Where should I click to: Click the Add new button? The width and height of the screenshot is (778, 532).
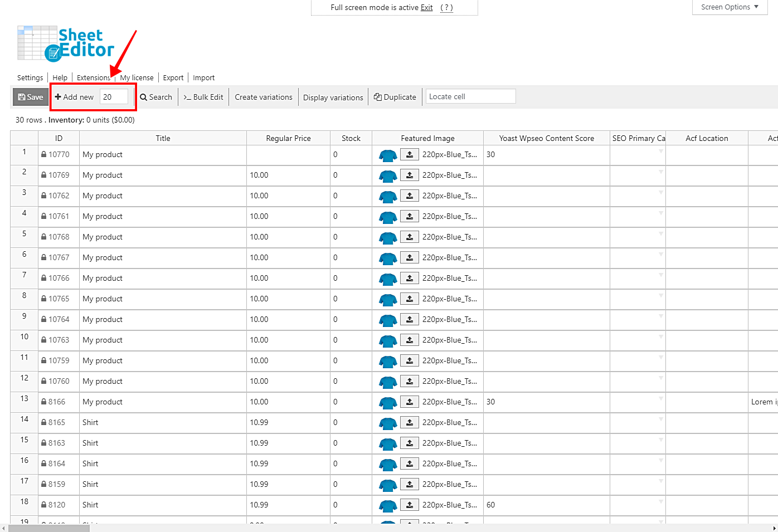(x=75, y=97)
